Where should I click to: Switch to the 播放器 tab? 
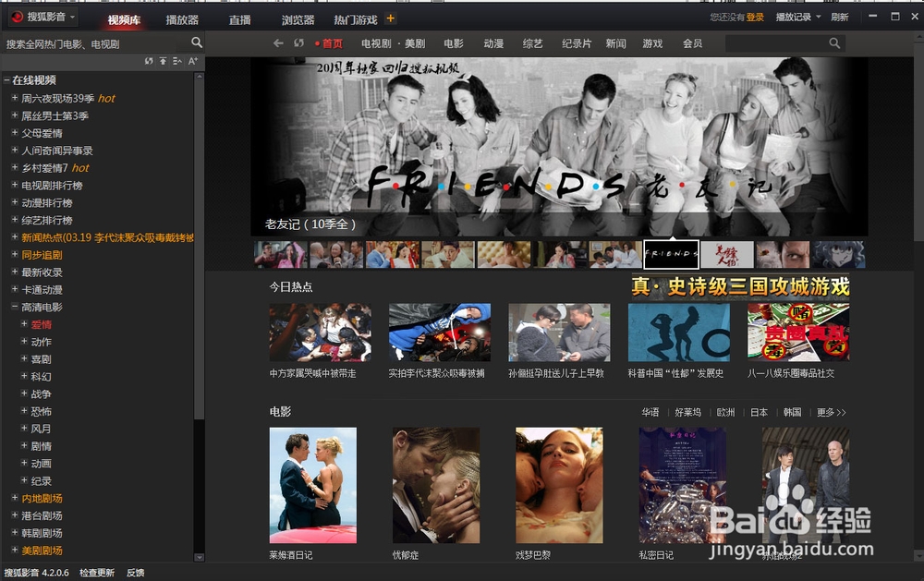pos(182,20)
